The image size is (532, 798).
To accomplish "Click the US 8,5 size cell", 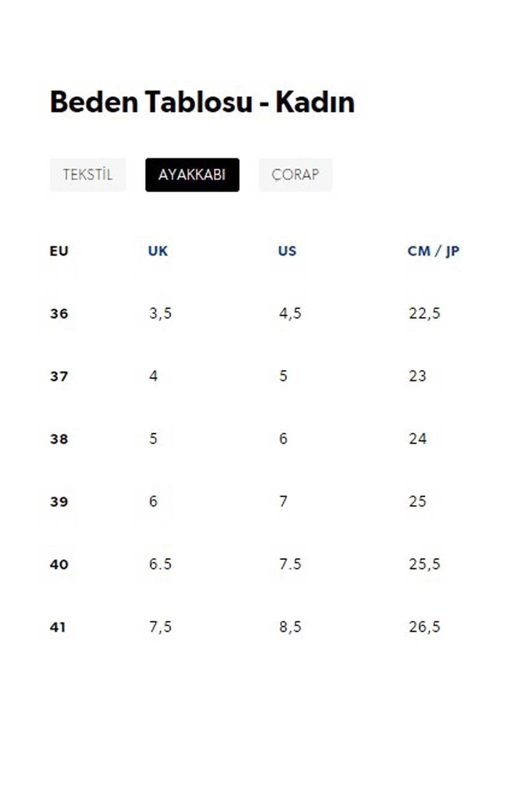I will pyautogui.click(x=290, y=627).
